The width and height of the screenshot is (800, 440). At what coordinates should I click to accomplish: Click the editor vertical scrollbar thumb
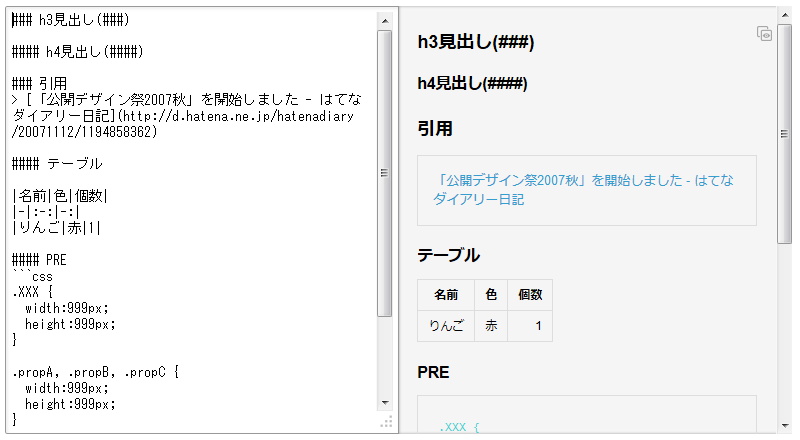pyautogui.click(x=385, y=173)
